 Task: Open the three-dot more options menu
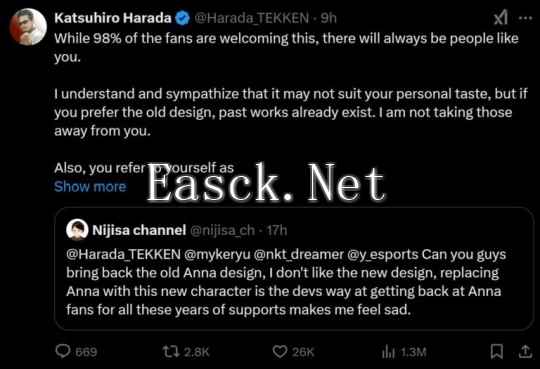coord(525,18)
